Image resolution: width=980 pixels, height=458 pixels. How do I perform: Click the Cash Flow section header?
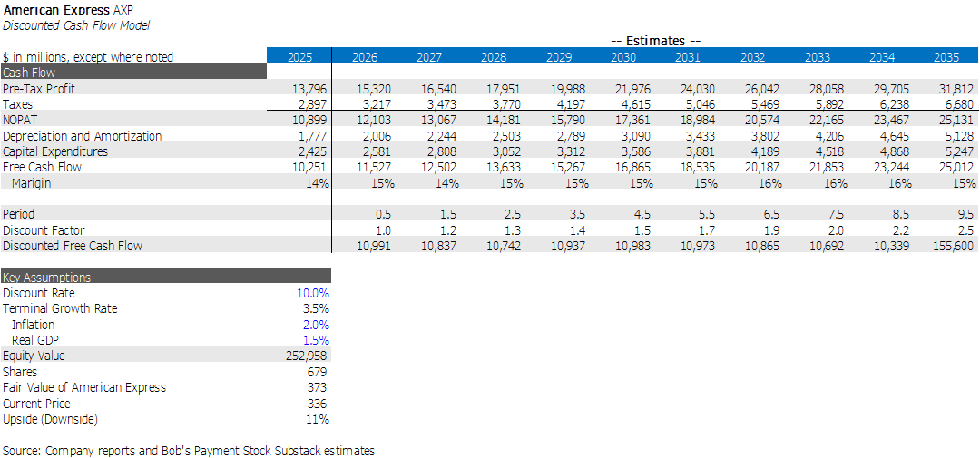tap(133, 72)
